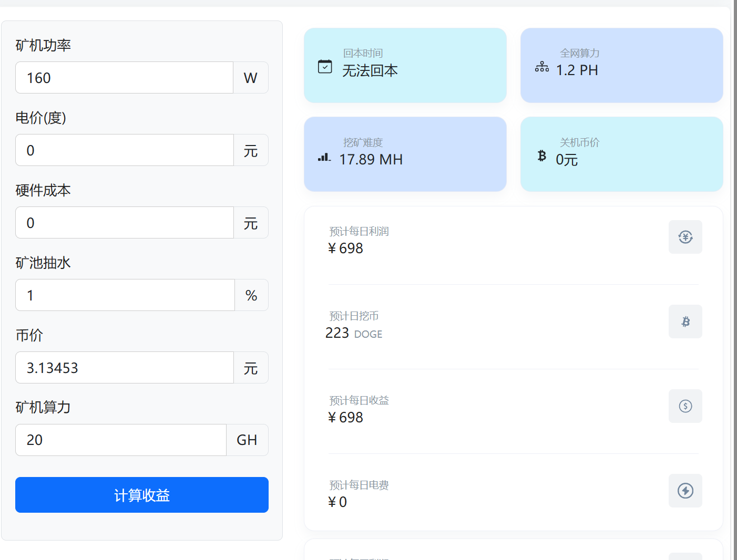This screenshot has height=560, width=737.
Task: Click the bar chart icon by 挖矿难度
Action: coord(324,157)
